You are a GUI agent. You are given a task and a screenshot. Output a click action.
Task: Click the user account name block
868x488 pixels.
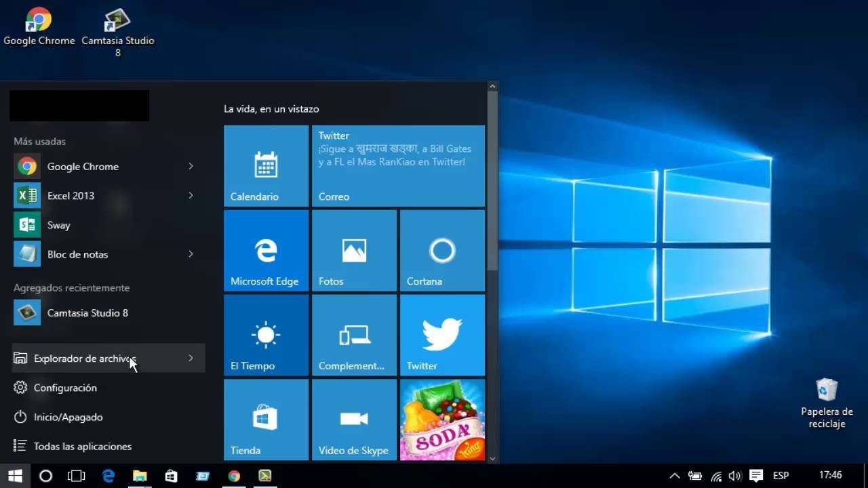(x=79, y=106)
